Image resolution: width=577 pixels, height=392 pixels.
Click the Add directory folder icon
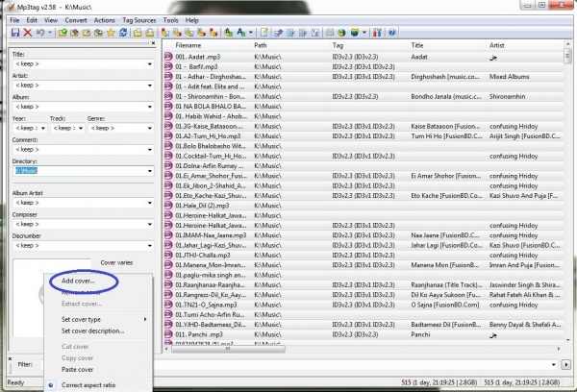click(x=75, y=33)
